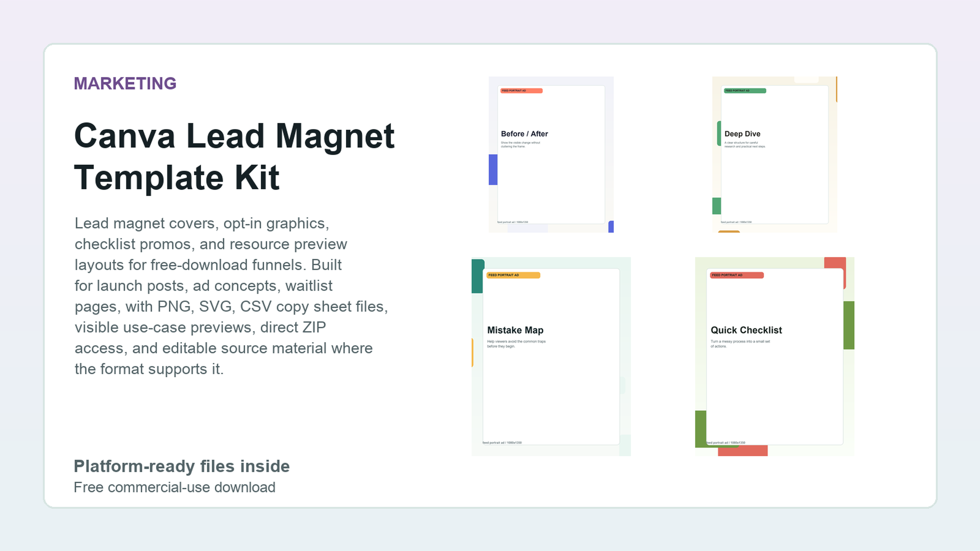Image resolution: width=980 pixels, height=551 pixels.
Task: Click the green FEED PORTRAIT AD tag on Deep Dive
Action: click(745, 91)
